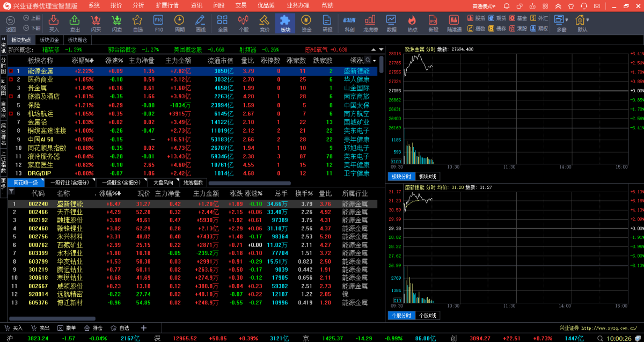Screen dimensions: 644x342
Task: Click the 撤单 button in bottom bar
Action: pyautogui.click(x=67, y=328)
